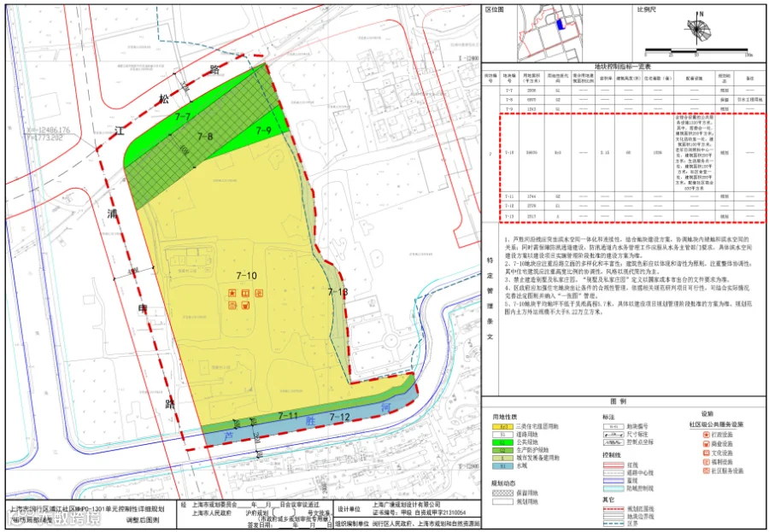769x532 pixels.
Task: Click the 7-12 river parcel label
Action: (339, 418)
